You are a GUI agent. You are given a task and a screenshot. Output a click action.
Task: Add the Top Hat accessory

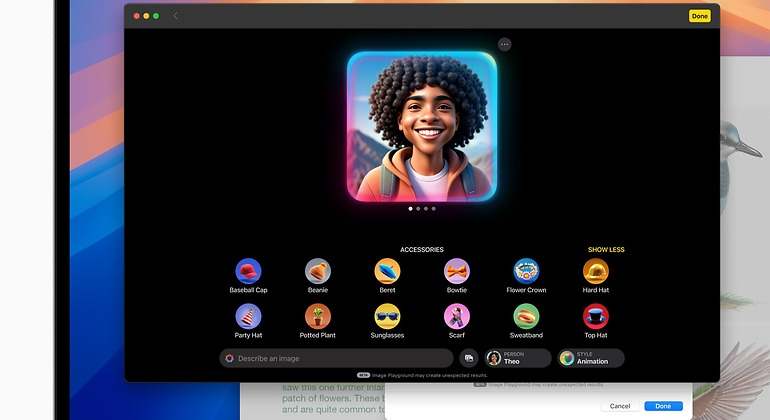pyautogui.click(x=596, y=316)
